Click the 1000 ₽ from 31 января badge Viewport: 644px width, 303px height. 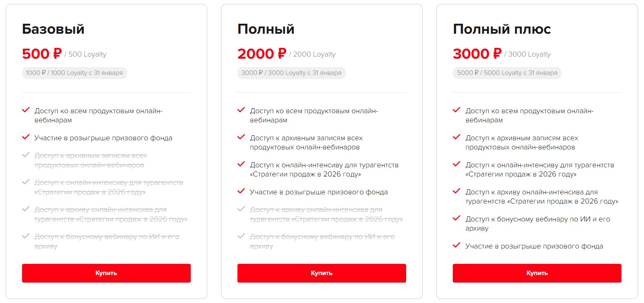pyautogui.click(x=74, y=73)
